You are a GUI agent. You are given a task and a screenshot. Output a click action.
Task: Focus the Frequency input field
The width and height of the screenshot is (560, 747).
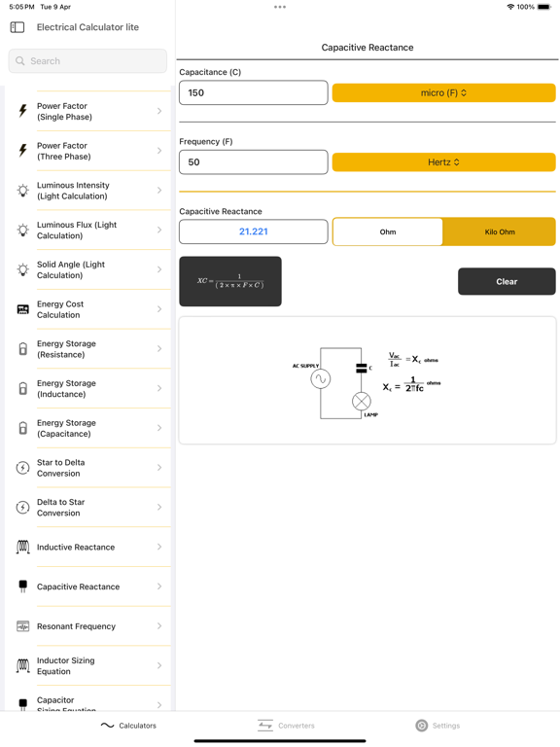[254, 162]
